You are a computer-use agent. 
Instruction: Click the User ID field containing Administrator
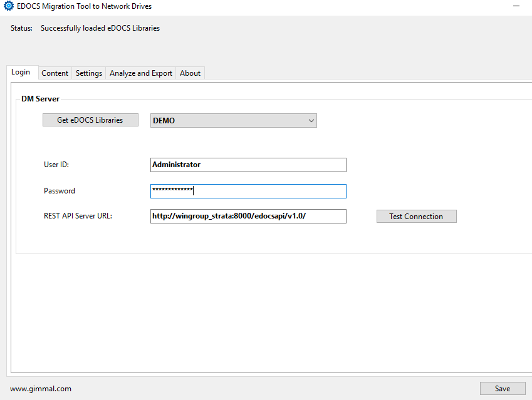pos(248,165)
